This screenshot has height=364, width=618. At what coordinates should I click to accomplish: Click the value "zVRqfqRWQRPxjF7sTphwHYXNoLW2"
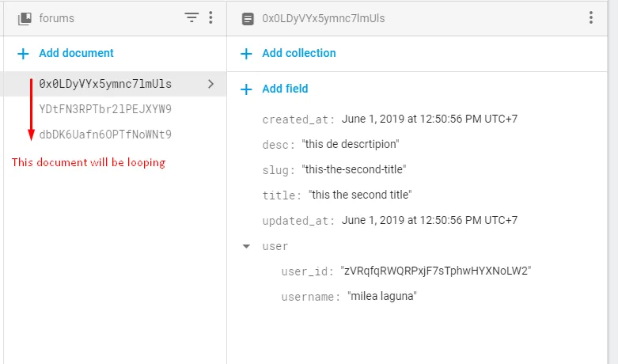pos(436,271)
